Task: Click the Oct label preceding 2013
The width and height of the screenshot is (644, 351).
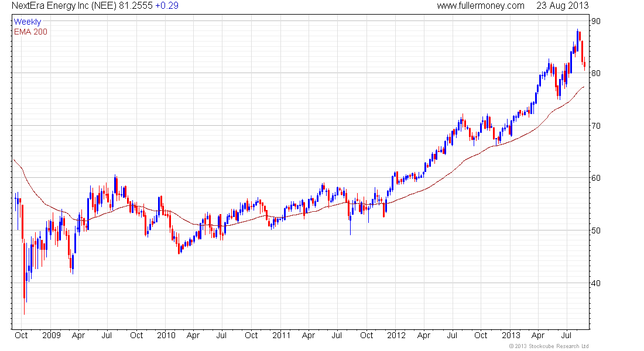Action: 481,335
